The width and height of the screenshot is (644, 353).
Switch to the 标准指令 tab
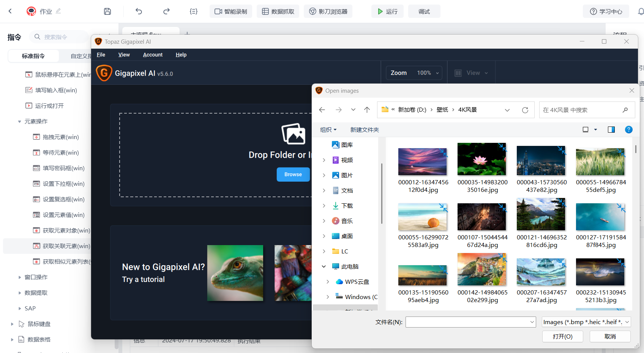point(33,56)
